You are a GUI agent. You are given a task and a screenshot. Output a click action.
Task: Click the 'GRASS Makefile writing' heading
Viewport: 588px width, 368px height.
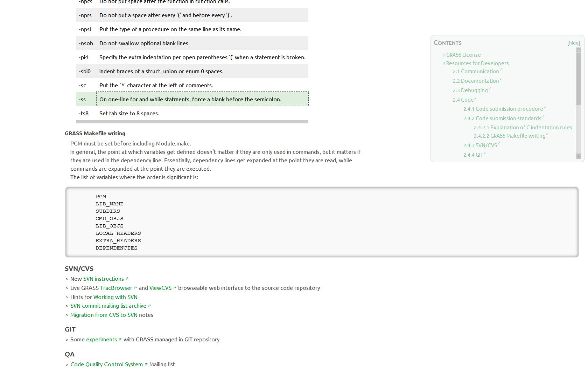click(x=95, y=134)
